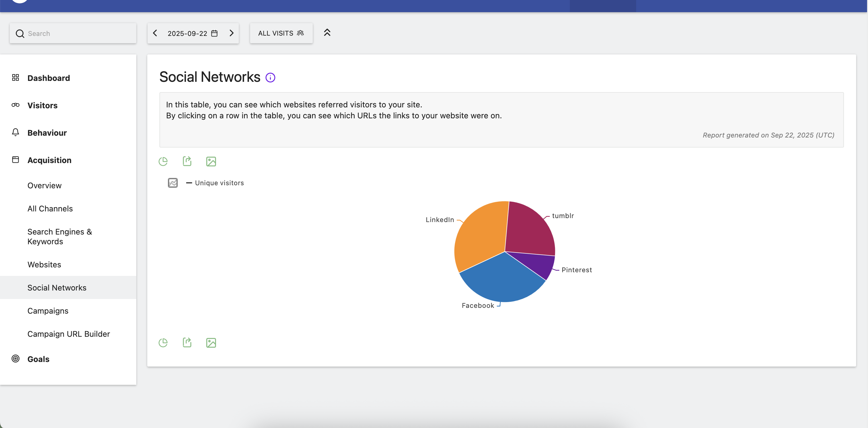Open the Campaigns submenu item
The height and width of the screenshot is (428, 868).
(48, 311)
